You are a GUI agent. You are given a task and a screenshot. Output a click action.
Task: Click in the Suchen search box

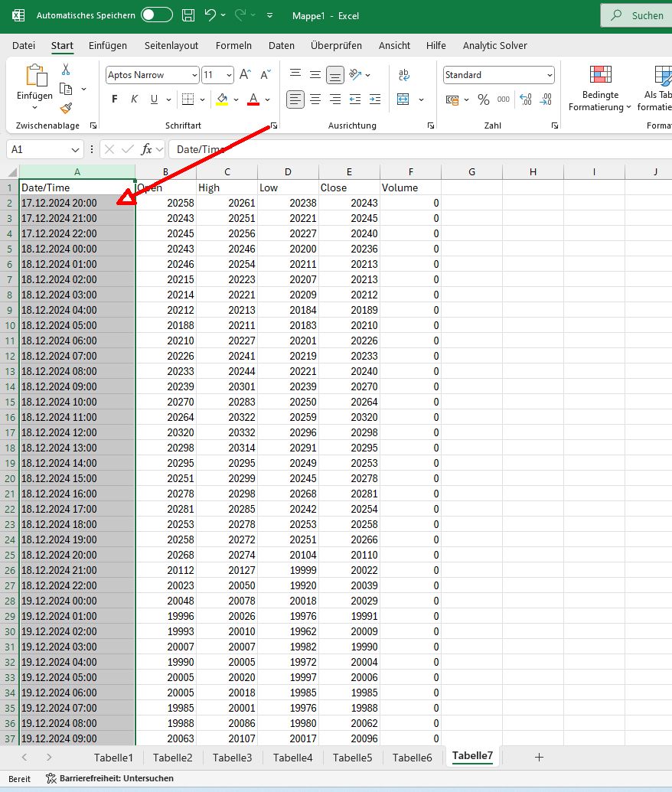point(636,15)
